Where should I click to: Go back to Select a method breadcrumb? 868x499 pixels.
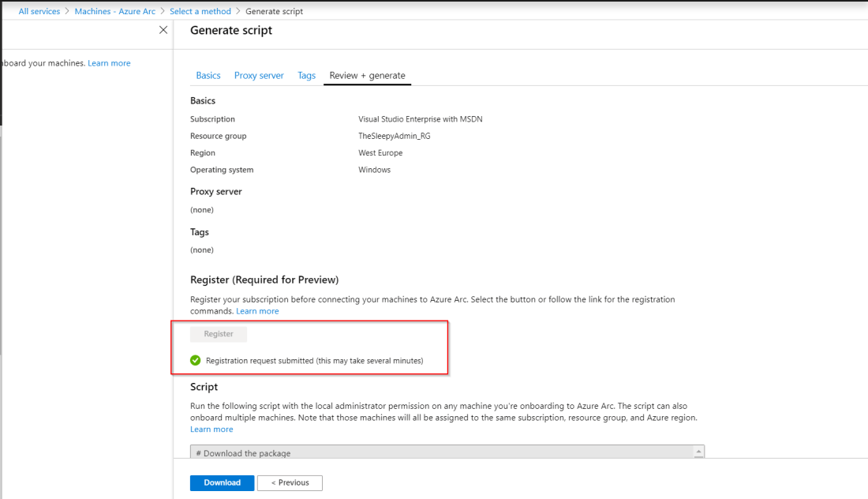point(200,12)
